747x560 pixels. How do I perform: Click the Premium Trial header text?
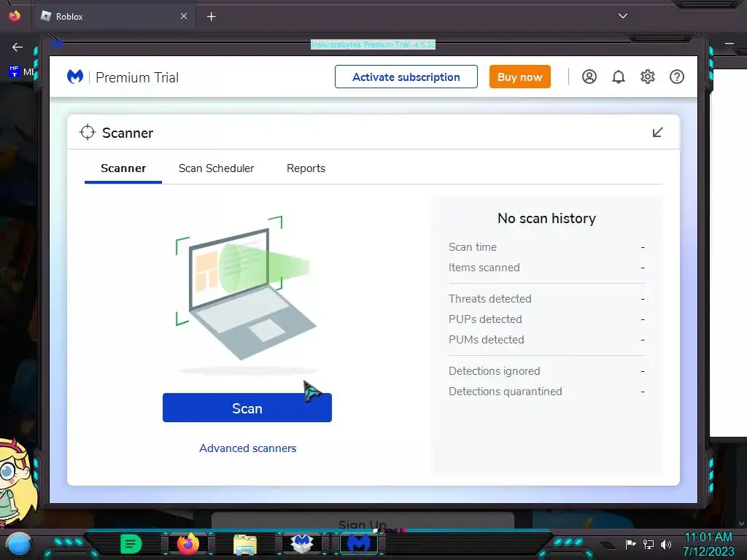tap(137, 77)
